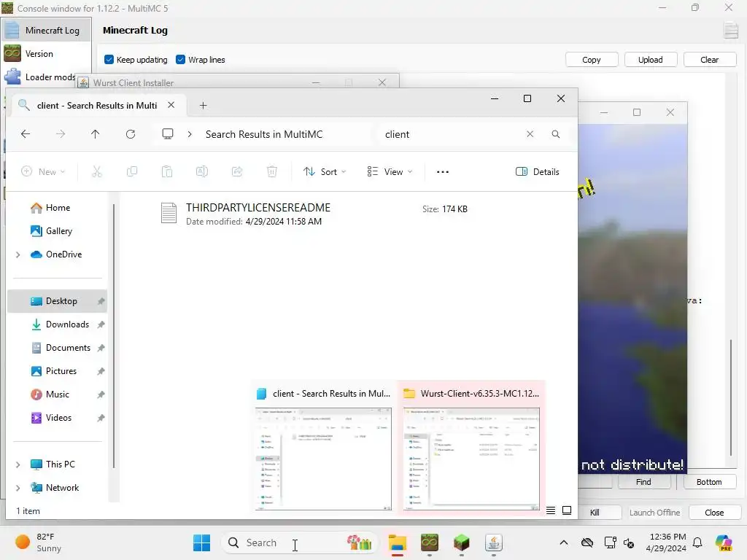
Task: Open the New dropdown menu
Action: coord(43,171)
